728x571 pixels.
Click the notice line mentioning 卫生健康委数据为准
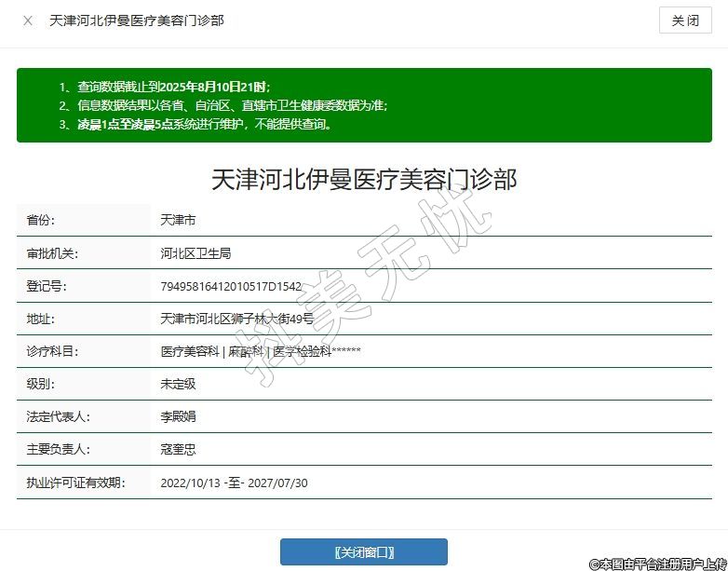pyautogui.click(x=222, y=105)
